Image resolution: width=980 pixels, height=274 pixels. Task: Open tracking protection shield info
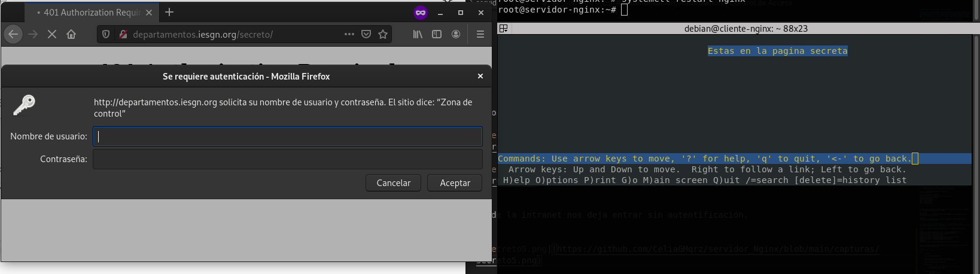106,34
